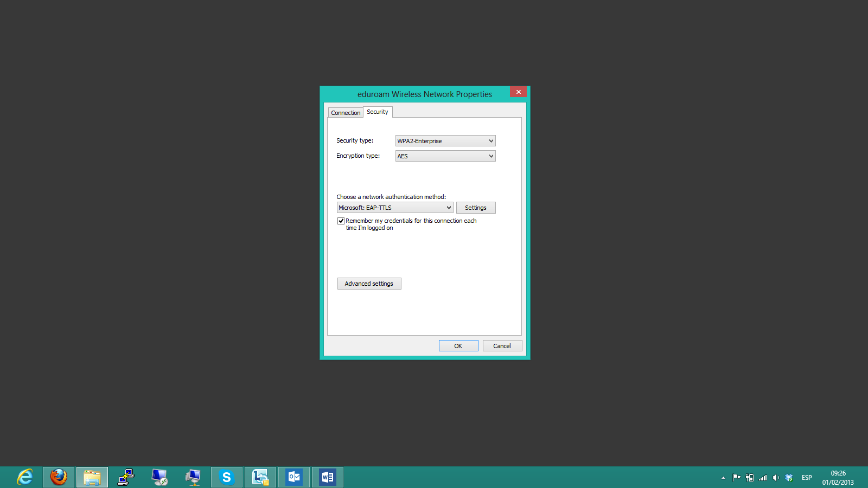Open Advanced settings
This screenshot has height=488, width=868.
click(369, 284)
